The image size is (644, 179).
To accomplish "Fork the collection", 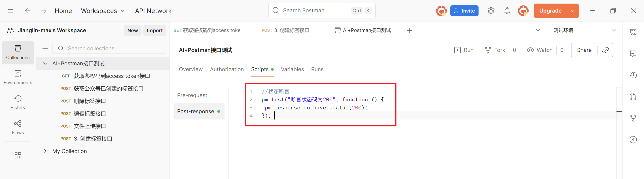I will 495,50.
